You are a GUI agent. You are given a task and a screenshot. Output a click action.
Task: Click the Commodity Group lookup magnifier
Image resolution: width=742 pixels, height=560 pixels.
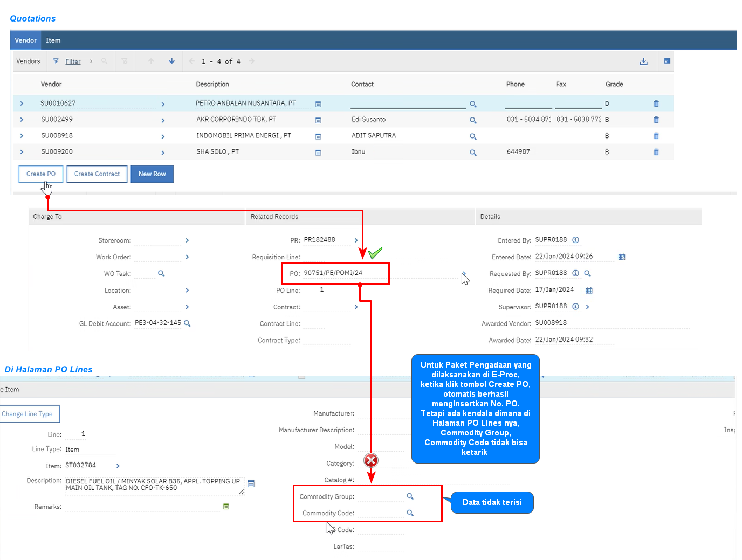tap(410, 496)
